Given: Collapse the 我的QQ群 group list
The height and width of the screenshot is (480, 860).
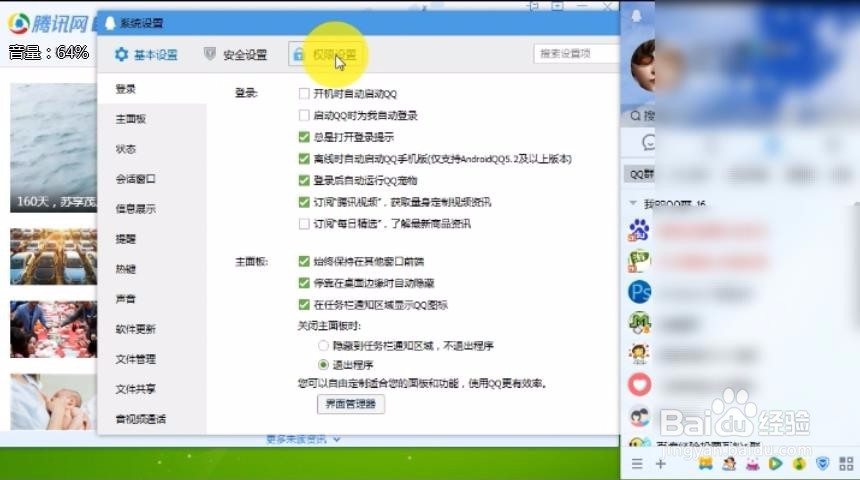Looking at the screenshot, I should tap(633, 203).
